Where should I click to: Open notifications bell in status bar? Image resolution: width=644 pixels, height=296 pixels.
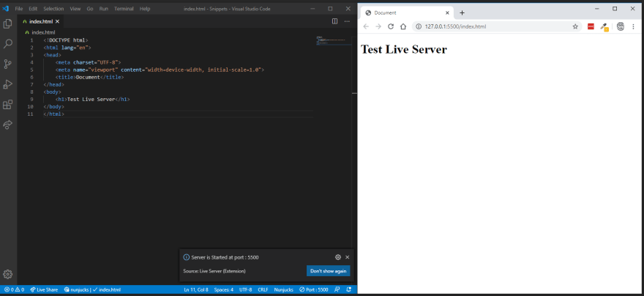pyautogui.click(x=348, y=289)
